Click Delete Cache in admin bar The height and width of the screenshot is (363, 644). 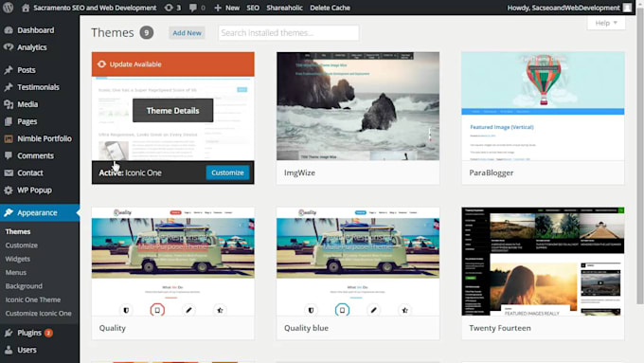pyautogui.click(x=330, y=8)
